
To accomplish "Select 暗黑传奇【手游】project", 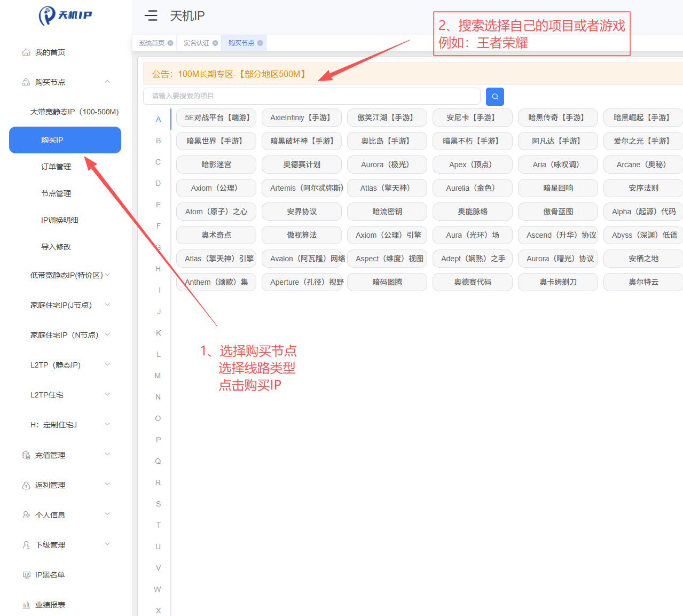I will click(x=558, y=118).
